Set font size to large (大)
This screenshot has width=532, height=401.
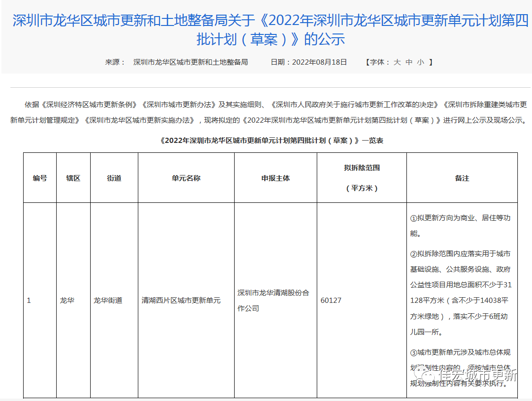point(397,62)
